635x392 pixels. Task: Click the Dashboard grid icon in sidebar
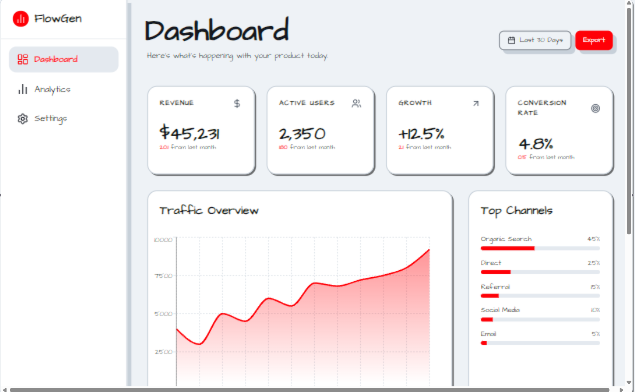23,60
